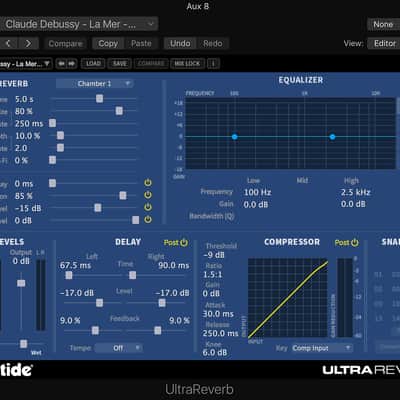The height and width of the screenshot is (400, 400).
Task: Click the LOAD preset button
Action: pyautogui.click(x=93, y=63)
